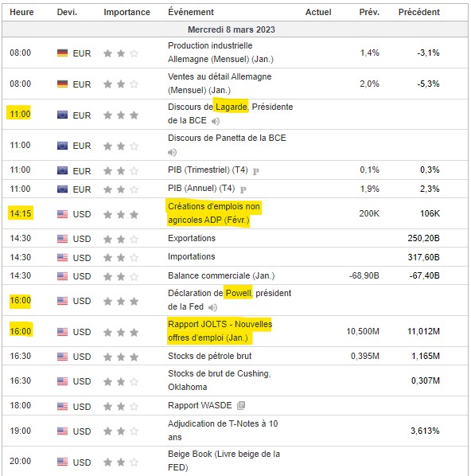Screen dimensions: 471x476
Task: Click the US flag in the Rapport JOLTS row
Action: point(63,332)
